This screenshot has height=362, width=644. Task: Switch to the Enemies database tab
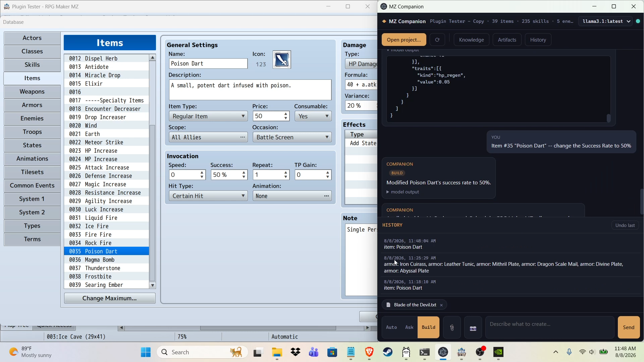[32, 119]
